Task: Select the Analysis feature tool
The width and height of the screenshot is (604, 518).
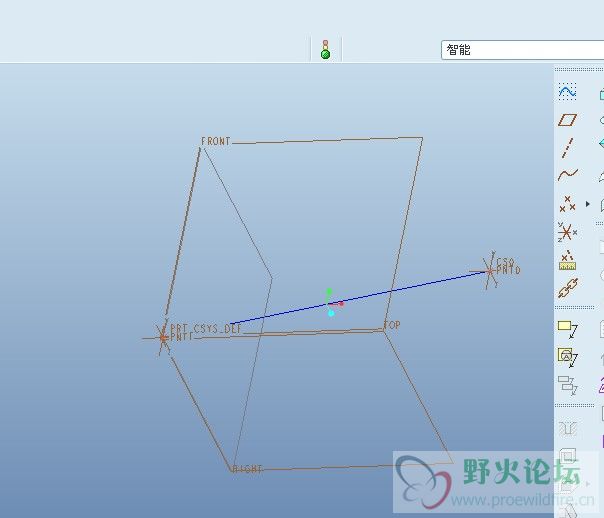Action: coord(567,260)
